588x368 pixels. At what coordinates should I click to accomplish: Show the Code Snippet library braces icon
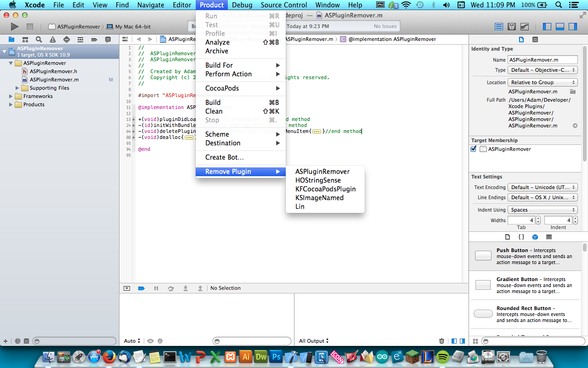pyautogui.click(x=521, y=237)
